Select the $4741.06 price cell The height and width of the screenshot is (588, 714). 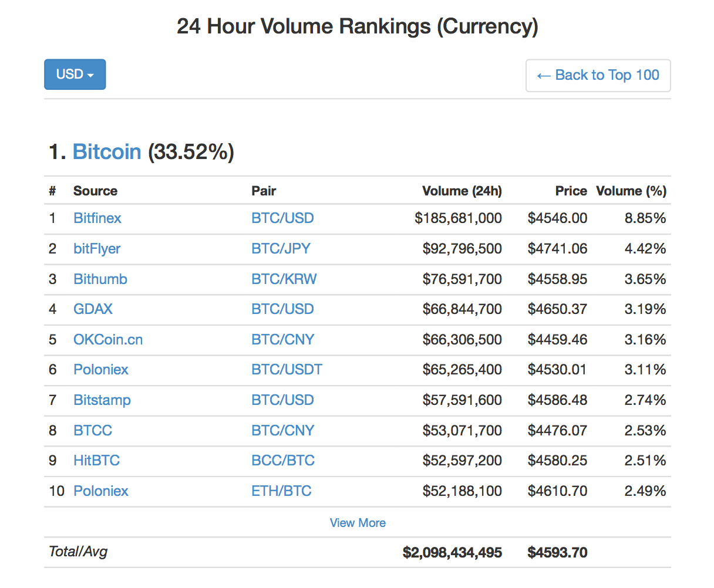click(557, 249)
